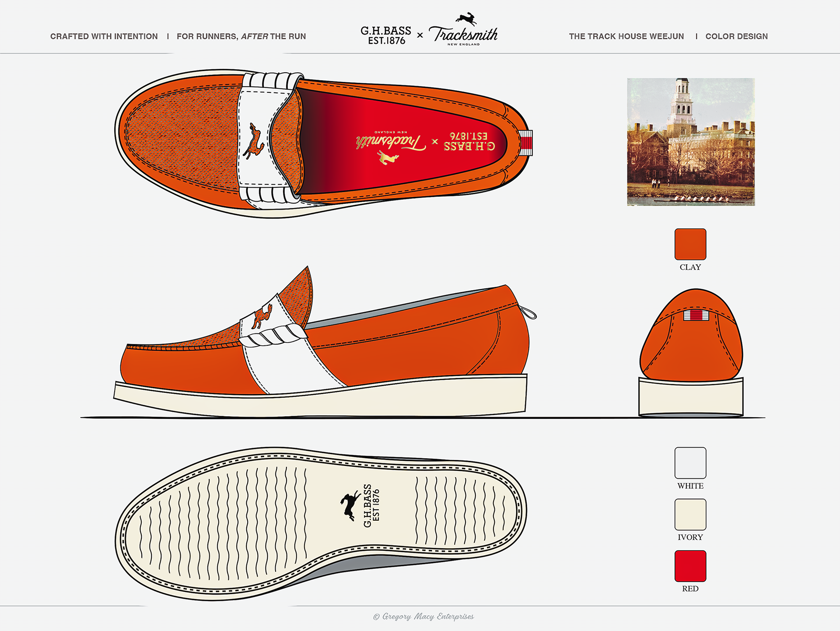840x631 pixels.
Task: Click the G.H.BASS EST.1876 header logo
Action: 385,35
